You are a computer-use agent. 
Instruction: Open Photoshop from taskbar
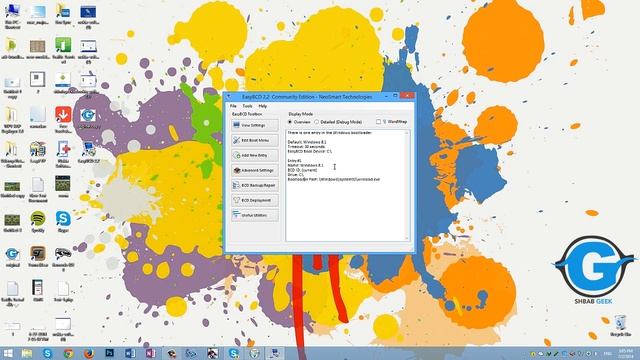point(109,353)
